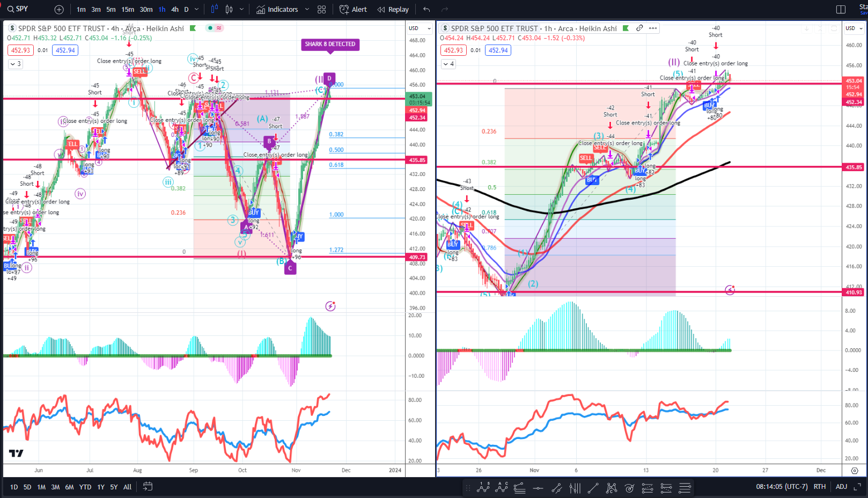Click the 452.93 sell price button on 1h chart
Screen dimensions: 868x498
(454, 50)
